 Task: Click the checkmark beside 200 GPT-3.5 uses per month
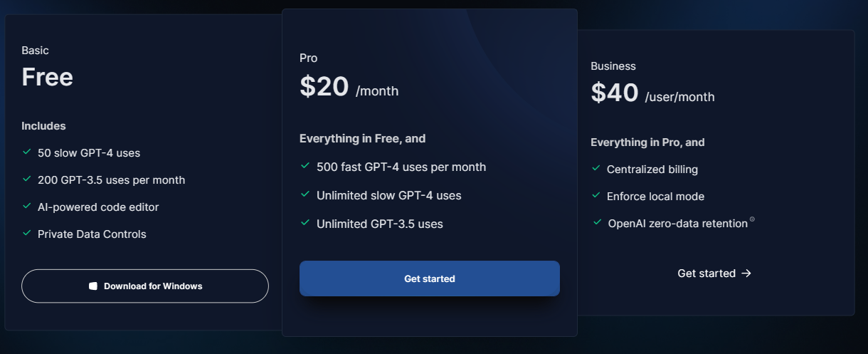point(27,179)
